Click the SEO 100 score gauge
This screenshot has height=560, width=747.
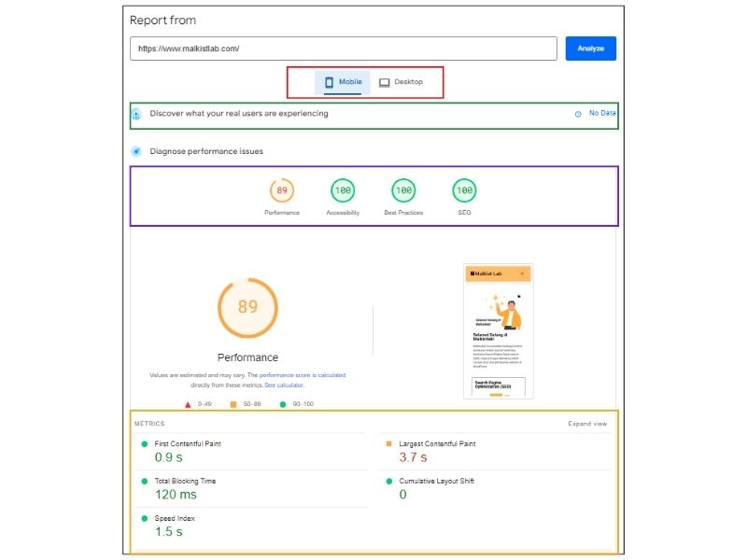462,189
